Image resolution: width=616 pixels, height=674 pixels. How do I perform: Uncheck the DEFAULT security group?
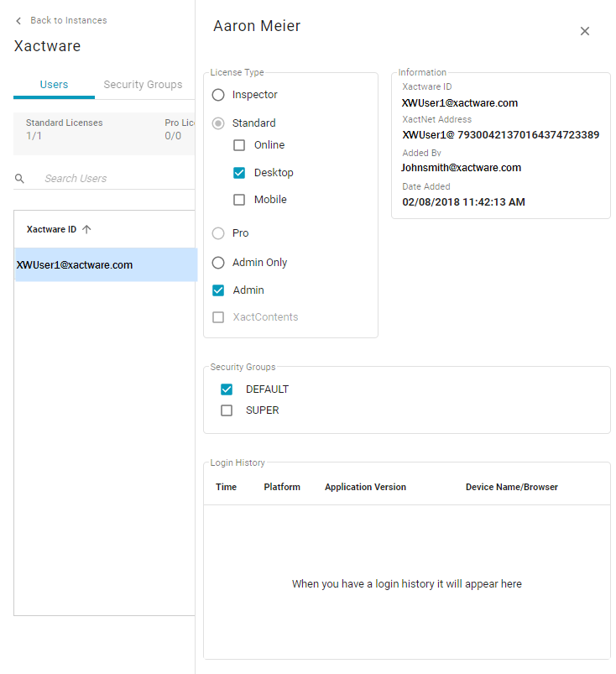point(227,389)
